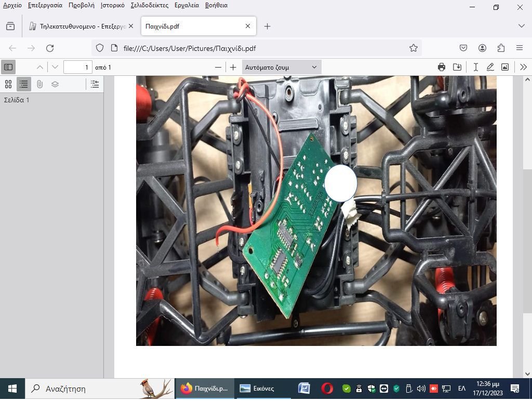Open the extensions panel

pyautogui.click(x=501, y=48)
